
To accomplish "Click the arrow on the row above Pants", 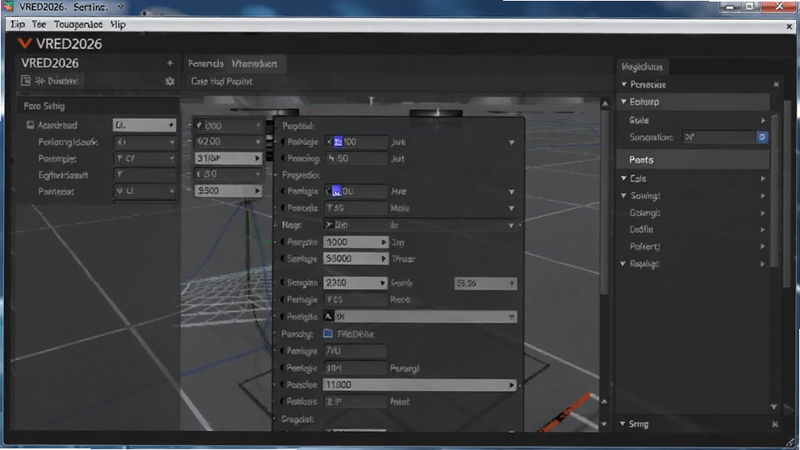I will (763, 120).
